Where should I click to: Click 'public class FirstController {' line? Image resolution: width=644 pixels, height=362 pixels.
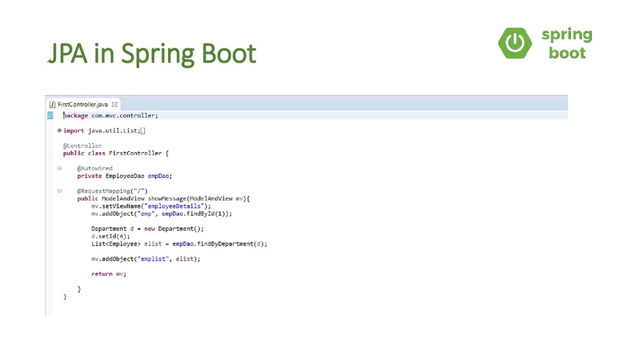116,153
